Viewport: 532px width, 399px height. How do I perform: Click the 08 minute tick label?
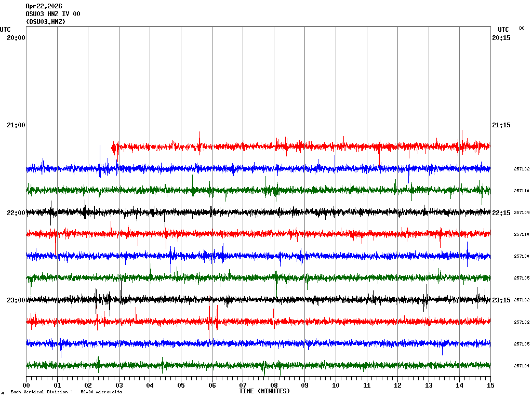click(x=274, y=385)
